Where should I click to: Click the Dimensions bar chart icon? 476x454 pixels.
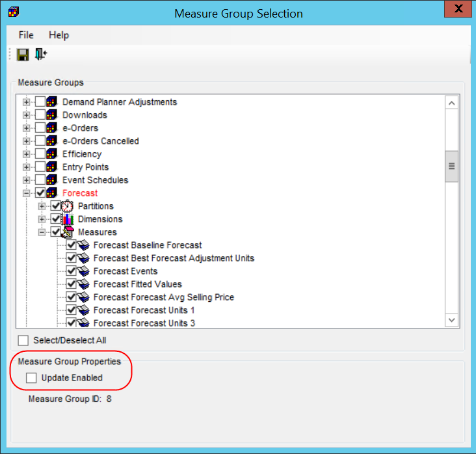68,219
